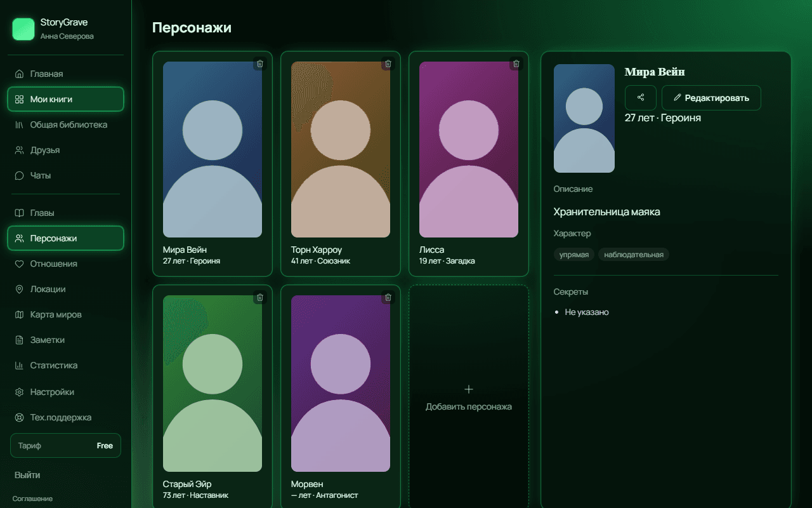Open the Отношения section
812x508 pixels.
[65, 264]
